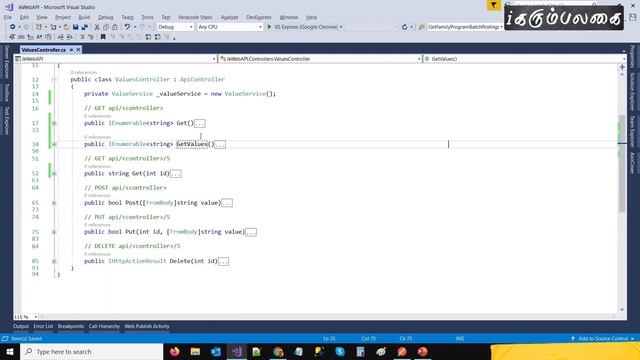Screen dimensions: 640x360
Task: Open Google Chrome from the taskbar
Action: [x=278, y=352]
